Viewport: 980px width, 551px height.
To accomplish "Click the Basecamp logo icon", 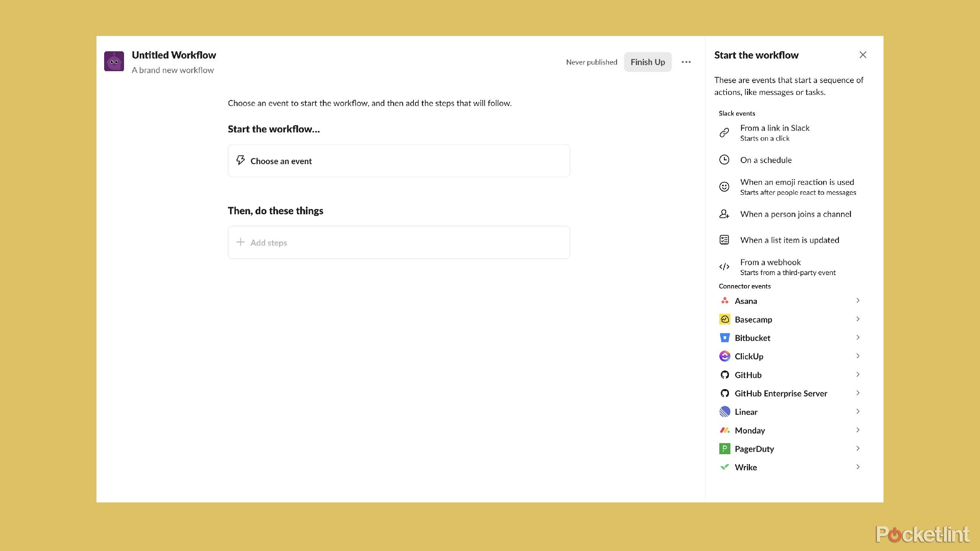I will tap(725, 319).
